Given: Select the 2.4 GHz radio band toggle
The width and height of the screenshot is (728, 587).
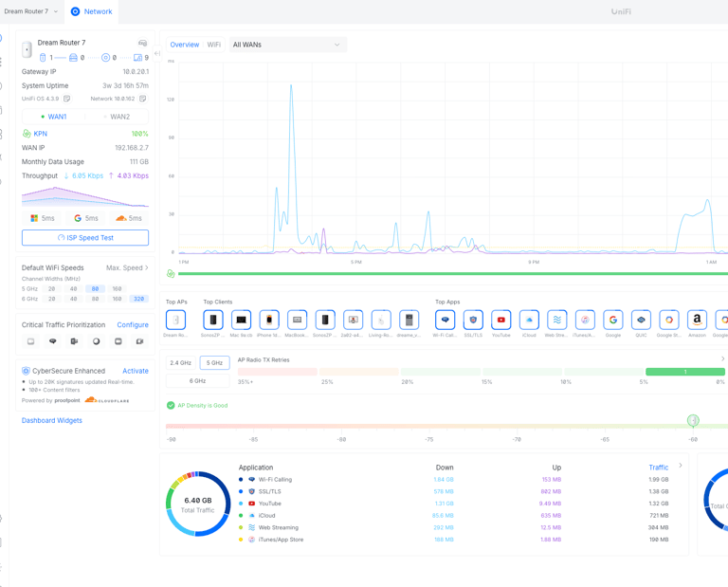Looking at the screenshot, I should [181, 362].
